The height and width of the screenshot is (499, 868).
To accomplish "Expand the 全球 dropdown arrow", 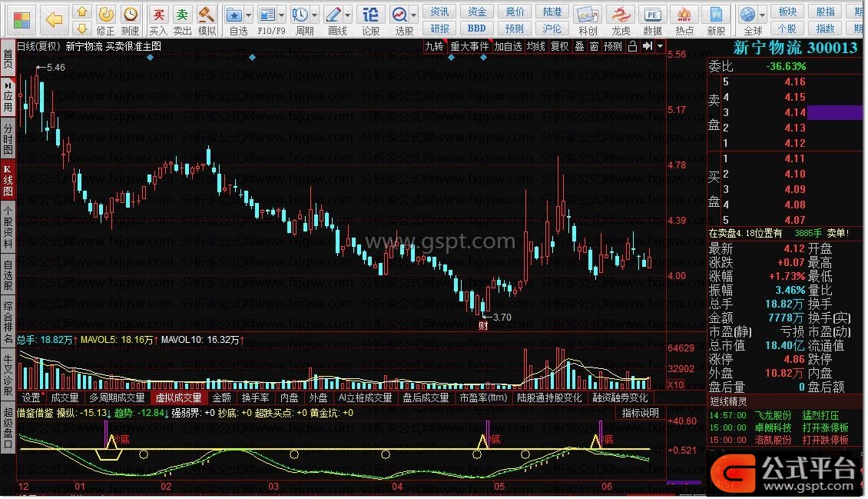I will (762, 15).
